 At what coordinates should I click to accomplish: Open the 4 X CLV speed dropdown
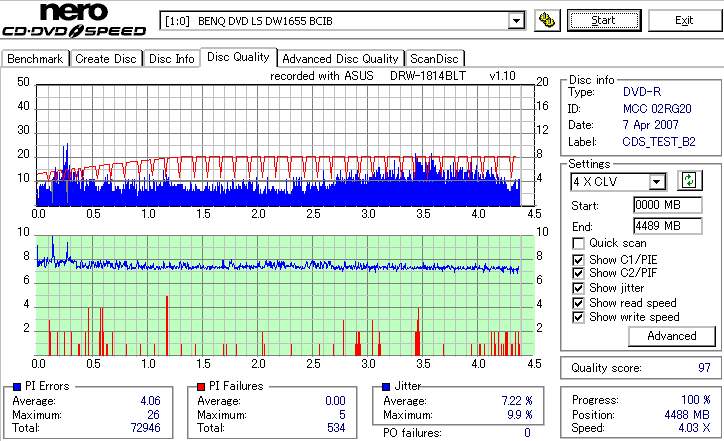[656, 182]
